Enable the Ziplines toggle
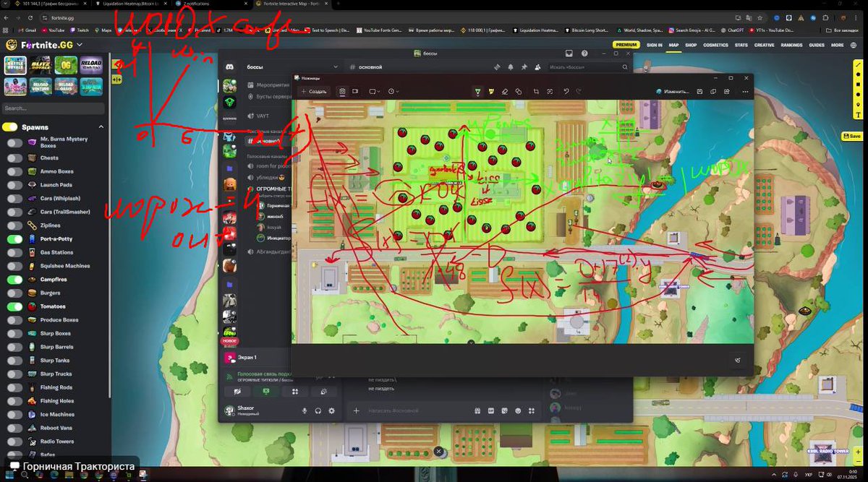The height and width of the screenshot is (482, 868). pos(14,225)
